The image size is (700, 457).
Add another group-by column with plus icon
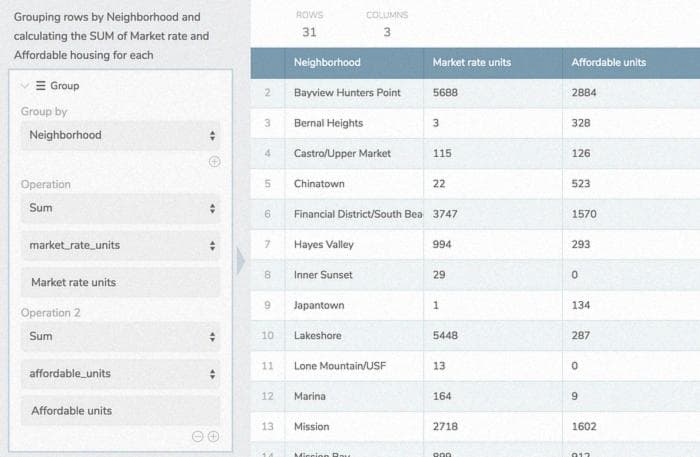(214, 162)
